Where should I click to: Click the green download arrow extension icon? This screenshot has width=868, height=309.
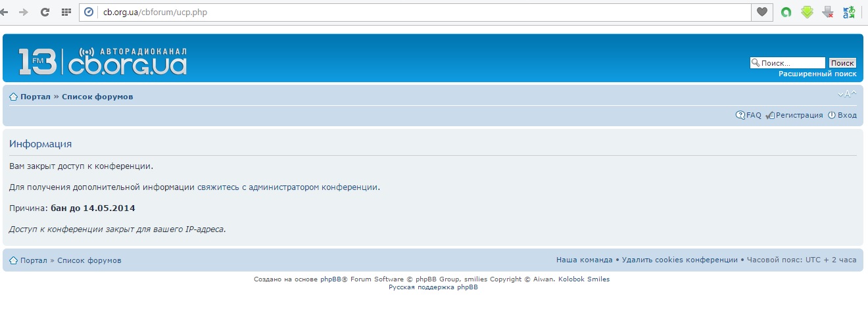point(807,12)
